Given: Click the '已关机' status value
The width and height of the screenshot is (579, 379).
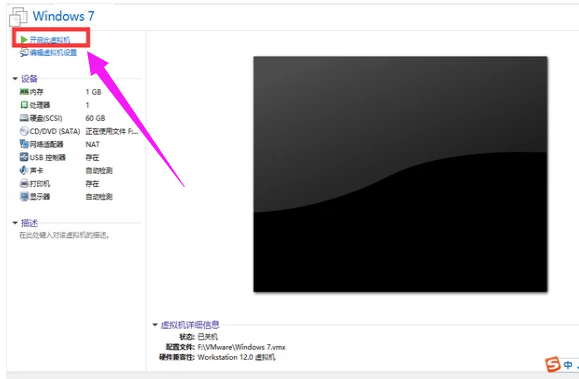Looking at the screenshot, I should coord(208,337).
